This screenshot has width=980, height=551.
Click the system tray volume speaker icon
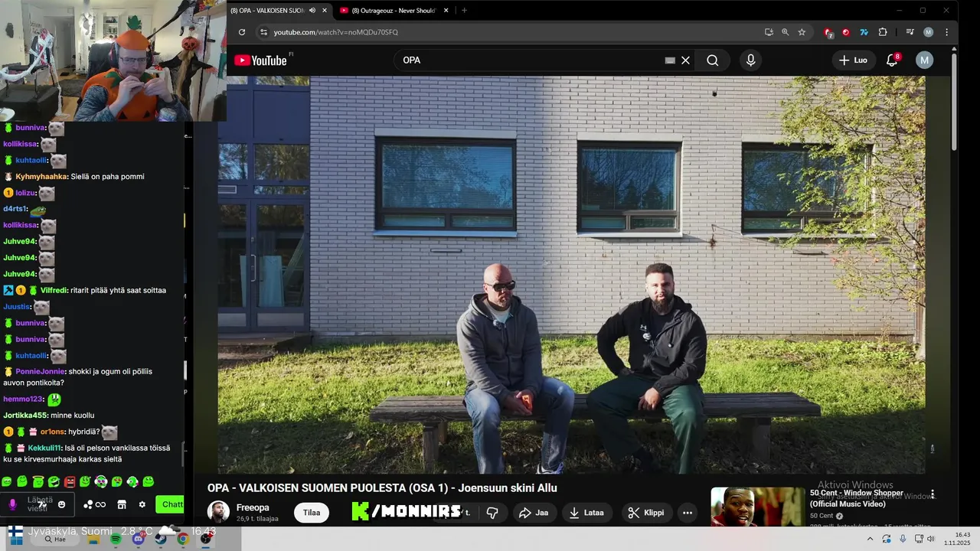click(x=931, y=539)
